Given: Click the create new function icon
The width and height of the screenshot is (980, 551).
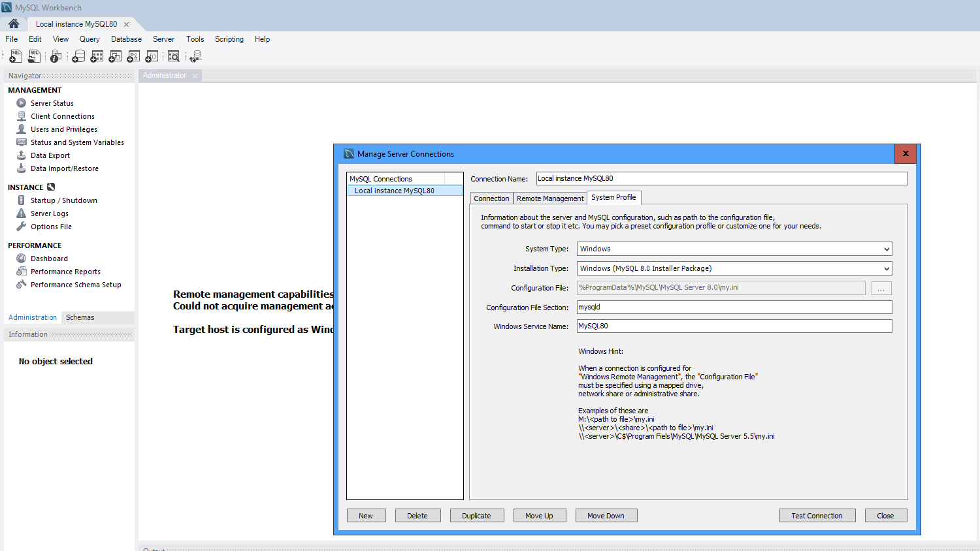Looking at the screenshot, I should pos(152,57).
